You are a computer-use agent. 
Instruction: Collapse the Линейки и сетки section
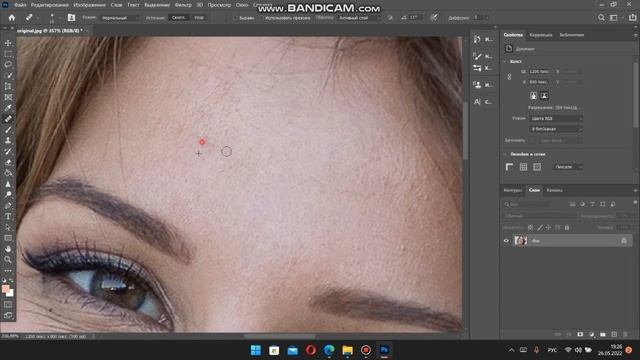505,154
